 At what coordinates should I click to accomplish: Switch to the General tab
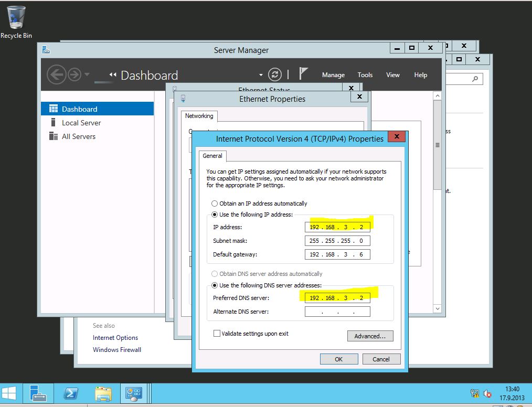(212, 156)
